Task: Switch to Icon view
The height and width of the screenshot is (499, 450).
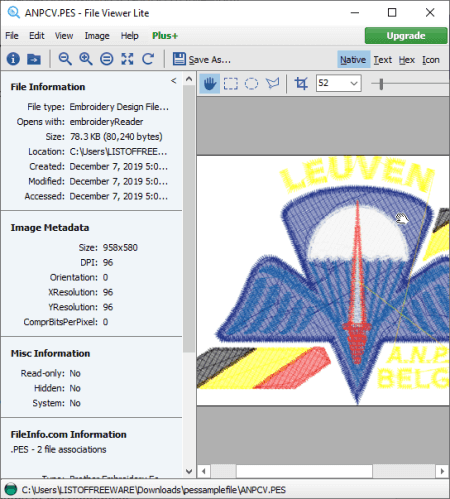Action: [x=431, y=60]
